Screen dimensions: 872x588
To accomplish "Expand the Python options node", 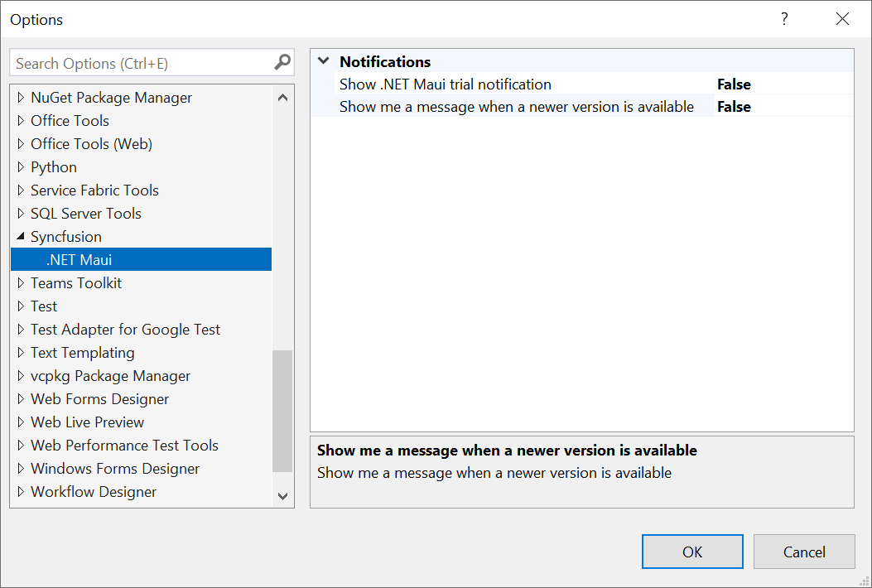I will coord(21,167).
